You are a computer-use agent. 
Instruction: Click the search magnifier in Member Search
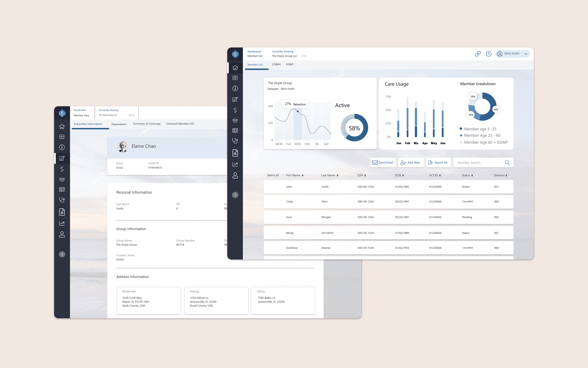click(507, 163)
